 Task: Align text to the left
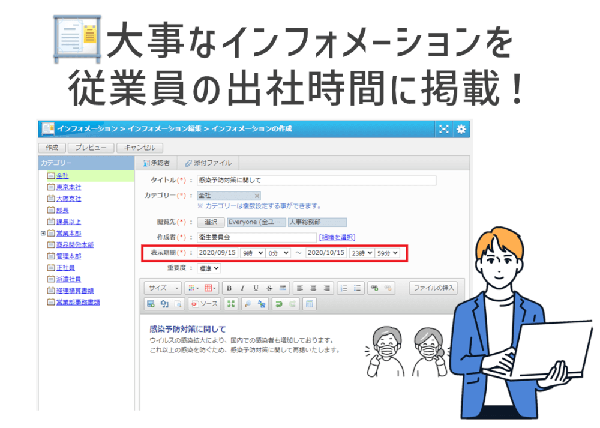tap(300, 288)
